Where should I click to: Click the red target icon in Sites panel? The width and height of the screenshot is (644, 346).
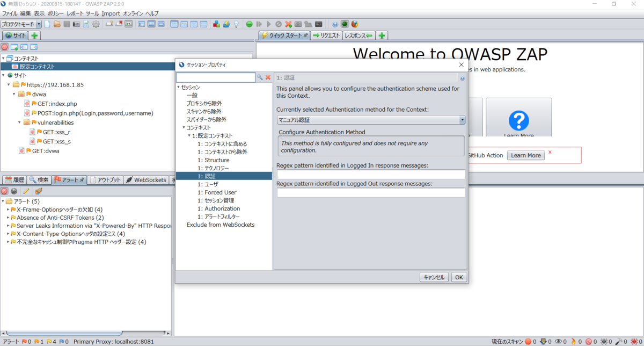pos(5,47)
